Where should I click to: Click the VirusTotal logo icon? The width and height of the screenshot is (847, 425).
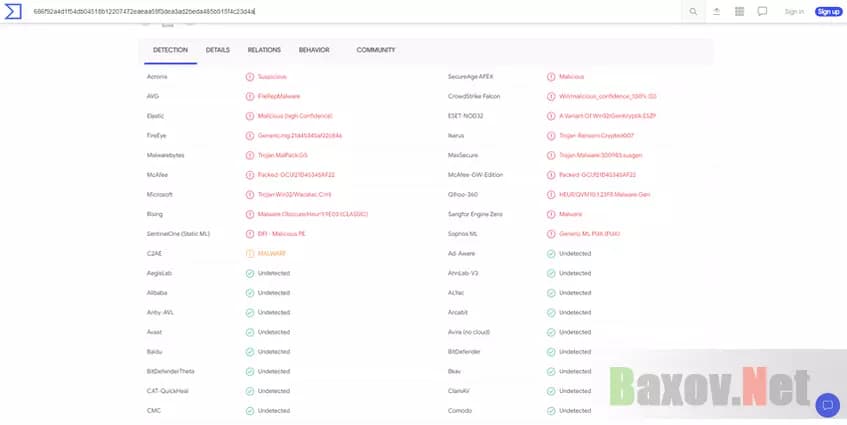tap(14, 12)
